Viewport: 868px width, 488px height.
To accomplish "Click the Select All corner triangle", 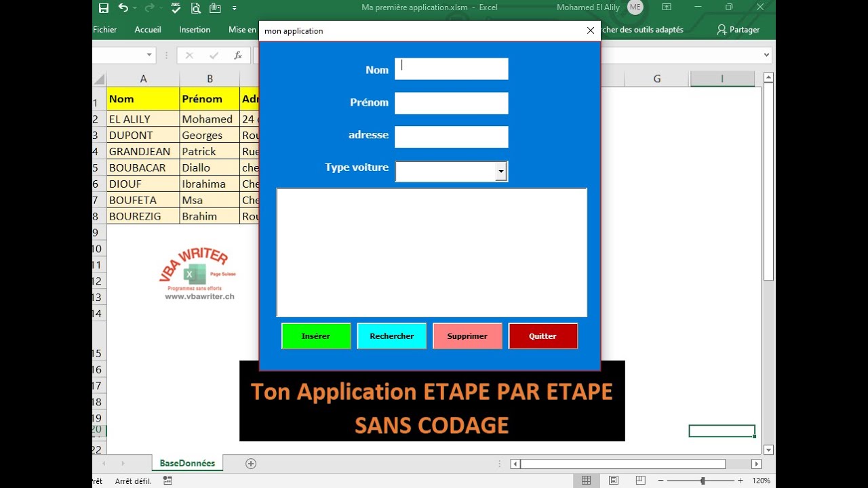I will (100, 79).
